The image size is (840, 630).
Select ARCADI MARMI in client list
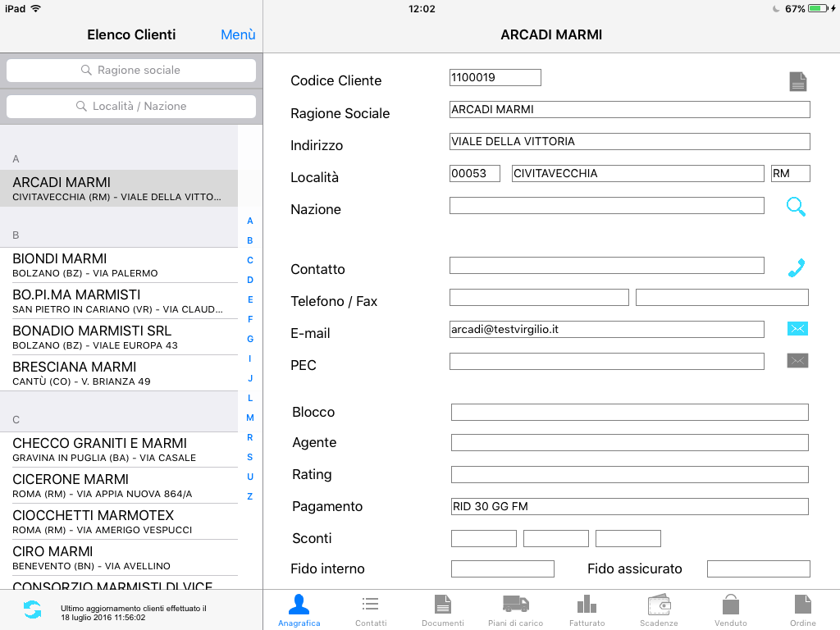click(119, 189)
